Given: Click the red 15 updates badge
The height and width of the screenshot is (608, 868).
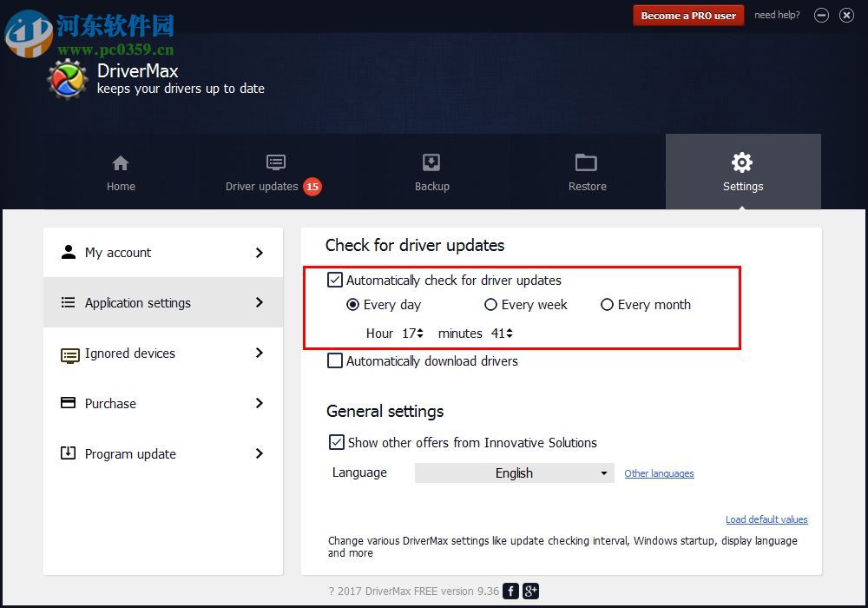Looking at the screenshot, I should (x=312, y=187).
